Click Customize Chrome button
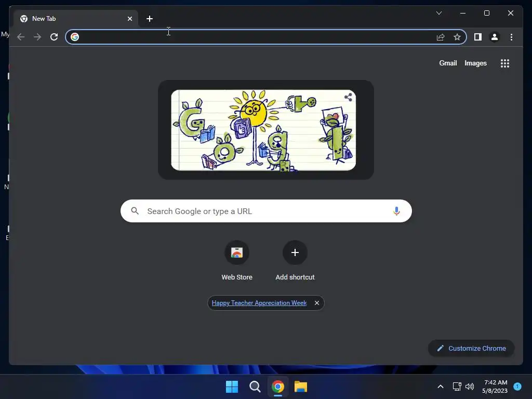This screenshot has height=399, width=532. [471, 349]
